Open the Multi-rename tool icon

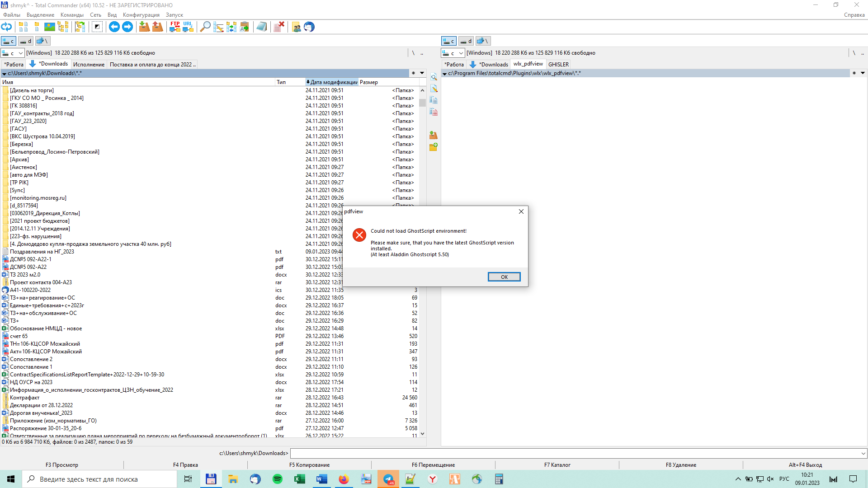pyautogui.click(x=218, y=27)
